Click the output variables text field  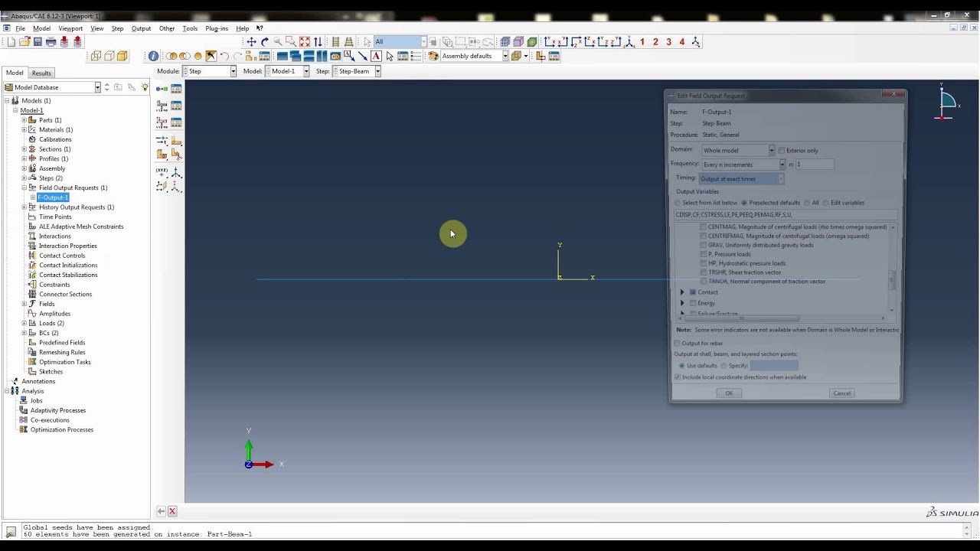786,215
